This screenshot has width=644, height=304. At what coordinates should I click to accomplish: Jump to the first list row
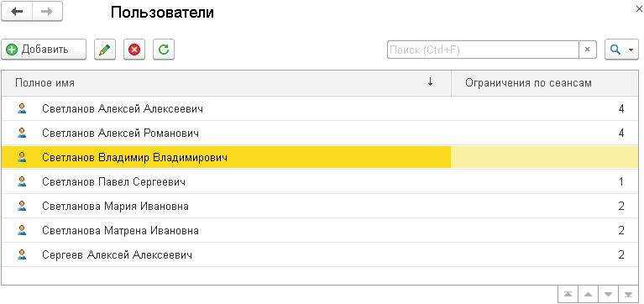pos(568,294)
